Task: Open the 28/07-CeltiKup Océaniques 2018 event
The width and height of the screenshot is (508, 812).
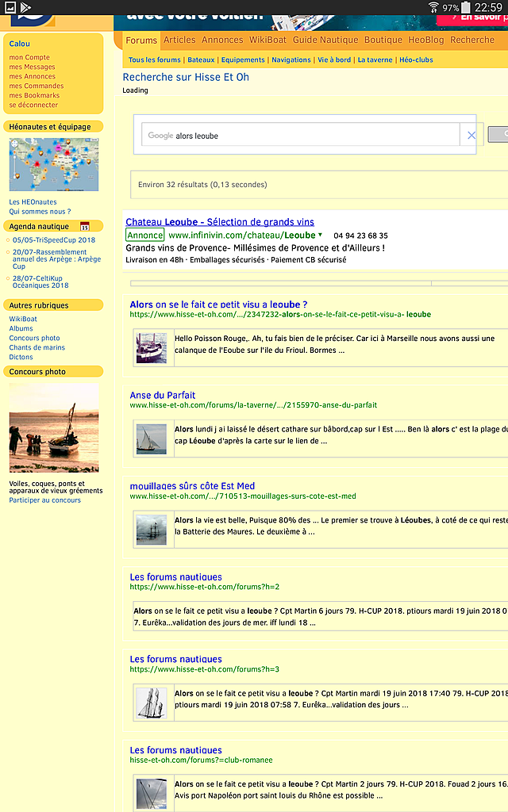Action: [40, 282]
